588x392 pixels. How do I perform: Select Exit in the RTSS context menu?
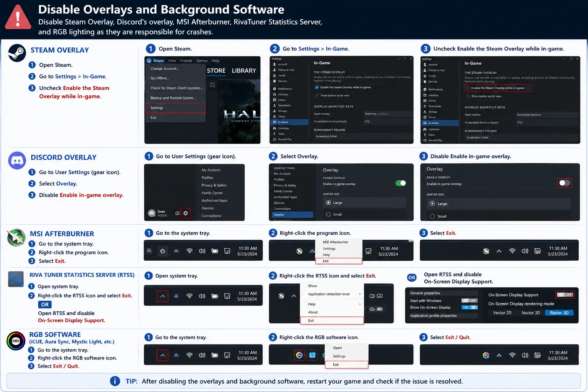pyautogui.click(x=332, y=320)
